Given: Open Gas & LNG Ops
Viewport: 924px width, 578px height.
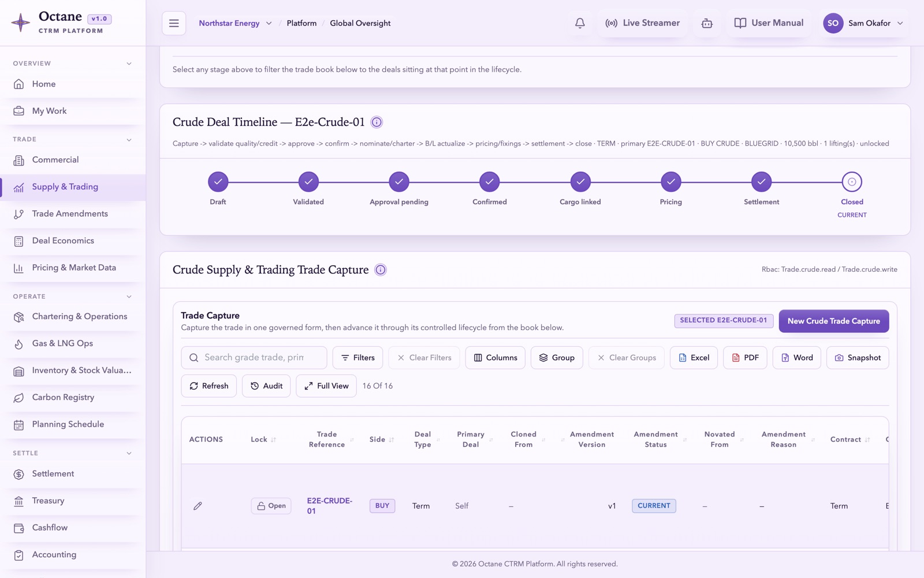Looking at the screenshot, I should click(73, 343).
